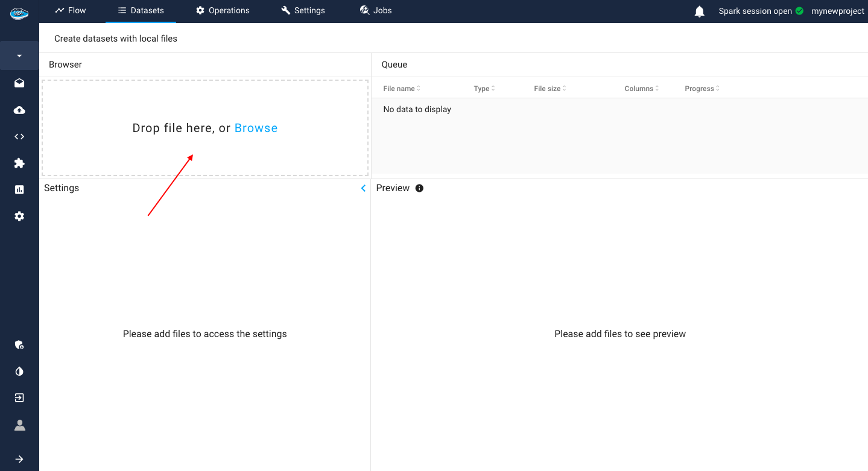Open the envelope inbox sidebar icon
Screen dimensions: 868x471
click(19, 83)
